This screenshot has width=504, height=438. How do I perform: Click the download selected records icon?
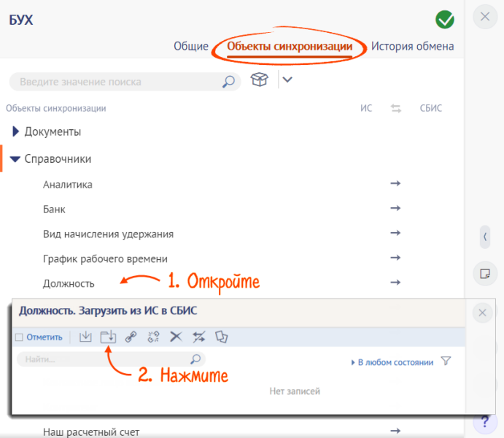85,337
